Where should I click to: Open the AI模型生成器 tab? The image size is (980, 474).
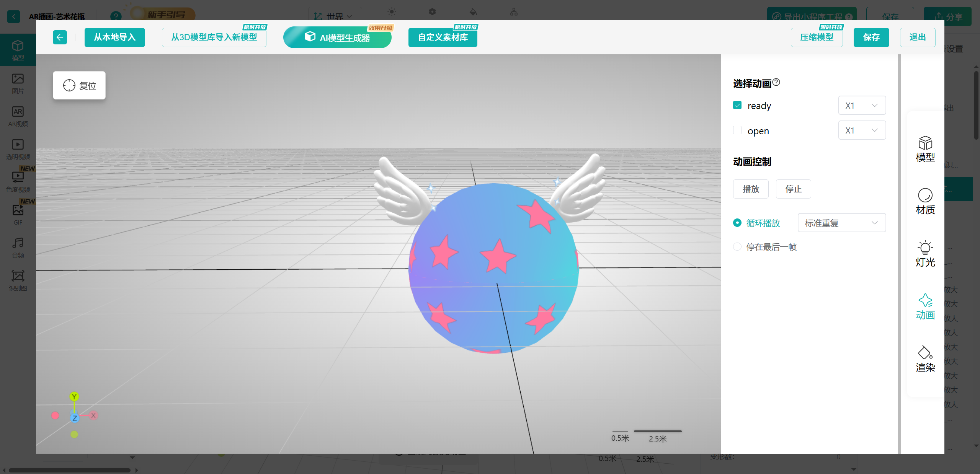point(337,37)
